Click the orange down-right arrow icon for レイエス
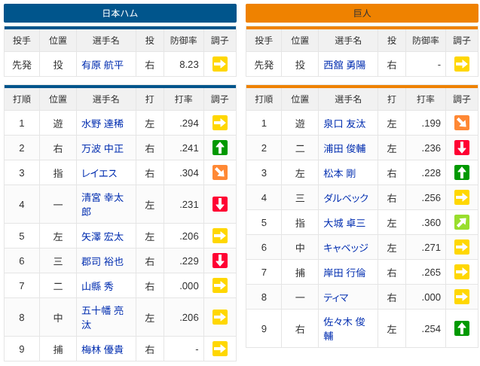The height and width of the screenshot is (366, 480). pos(220,173)
